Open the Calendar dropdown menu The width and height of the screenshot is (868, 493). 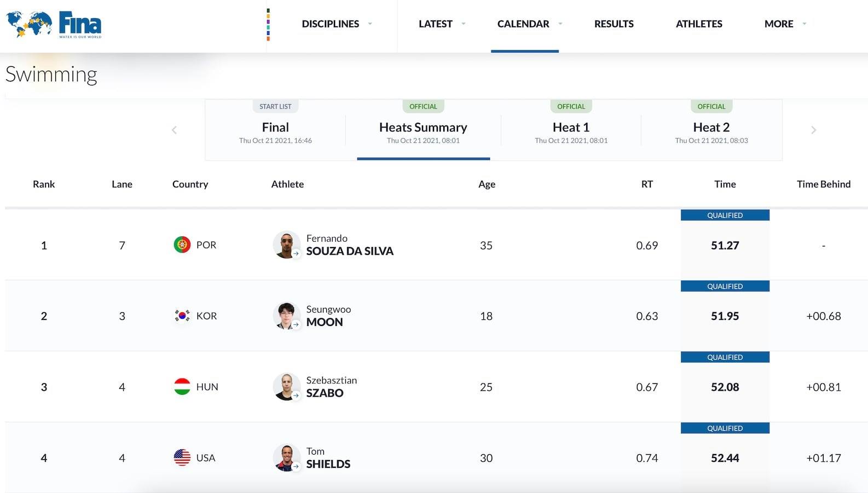pos(529,24)
